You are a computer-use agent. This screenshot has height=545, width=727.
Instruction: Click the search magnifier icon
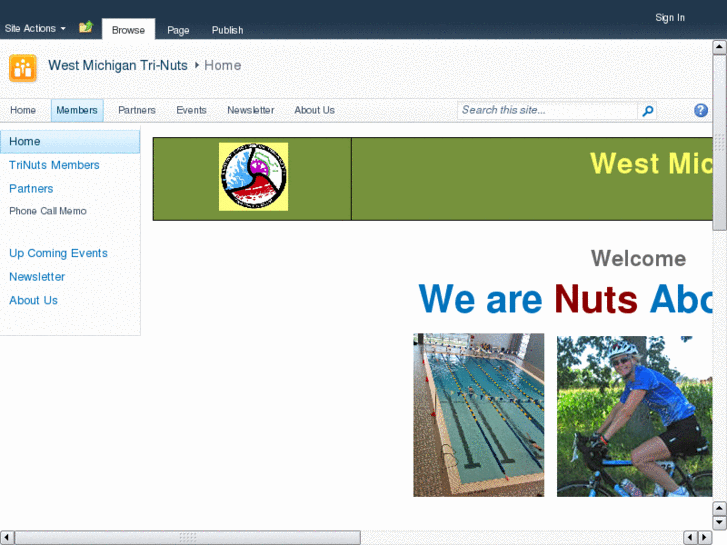(647, 110)
